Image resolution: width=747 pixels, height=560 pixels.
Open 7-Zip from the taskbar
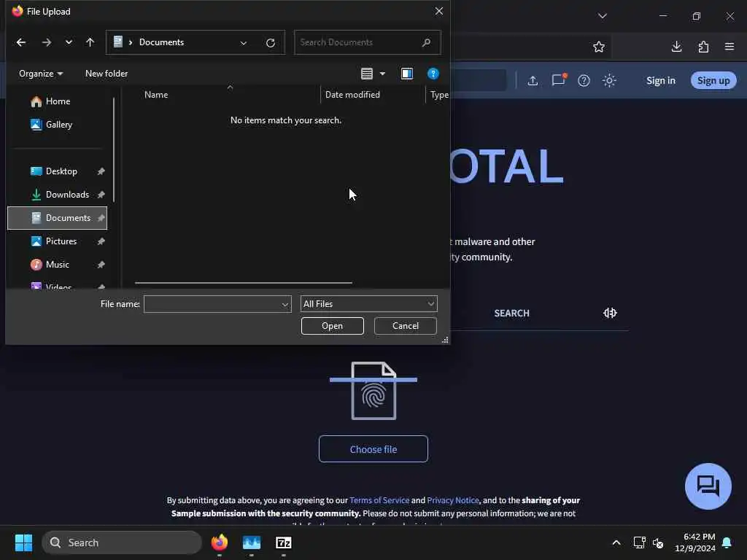tap(284, 542)
